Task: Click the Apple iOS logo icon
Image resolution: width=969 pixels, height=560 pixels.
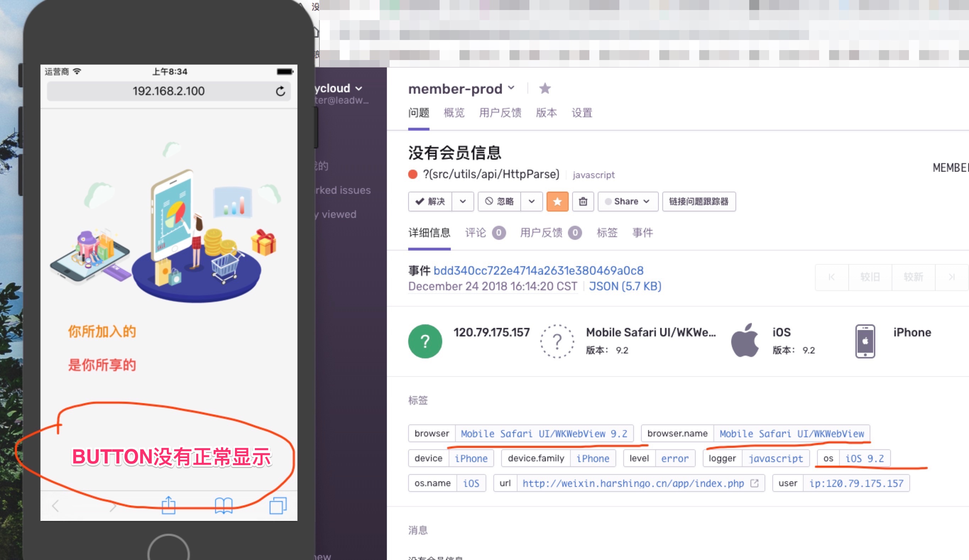Action: [745, 341]
